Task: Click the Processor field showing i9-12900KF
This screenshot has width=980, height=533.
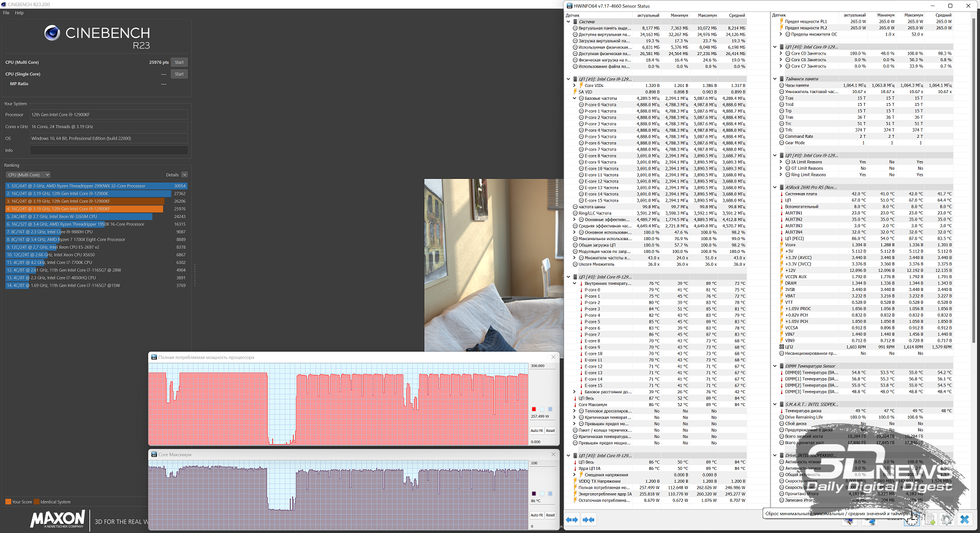Action: coord(109,115)
